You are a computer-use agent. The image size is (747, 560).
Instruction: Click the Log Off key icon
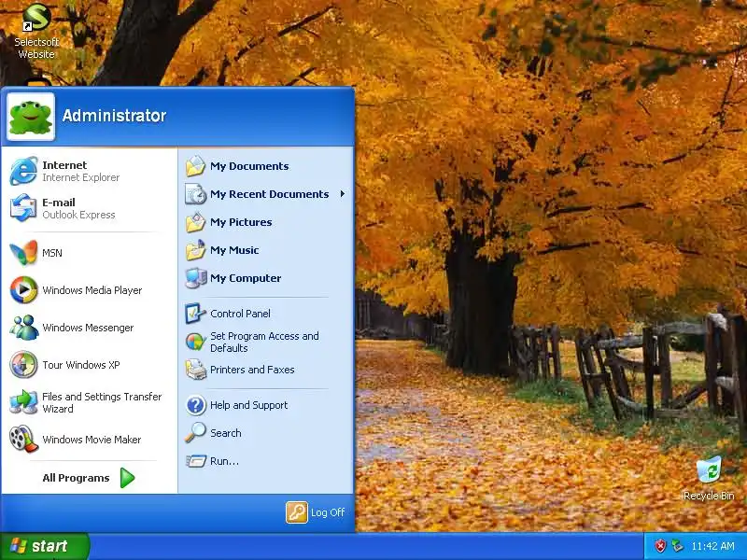pyautogui.click(x=297, y=512)
